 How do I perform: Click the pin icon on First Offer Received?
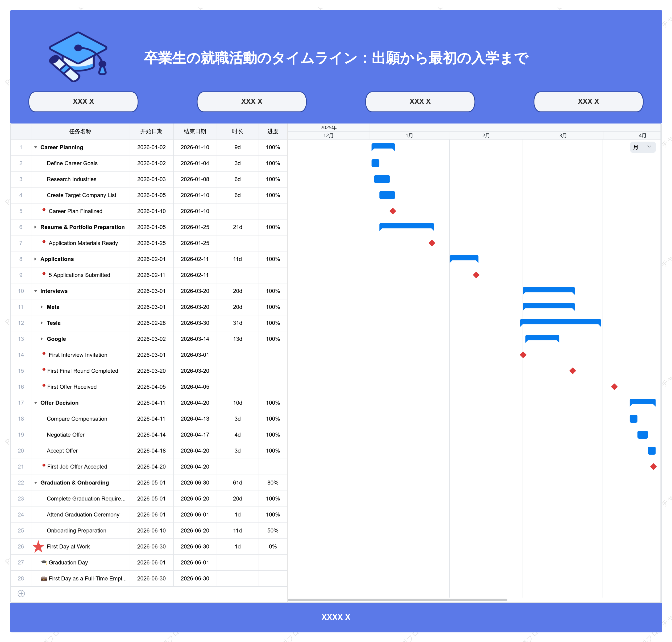pyautogui.click(x=44, y=386)
